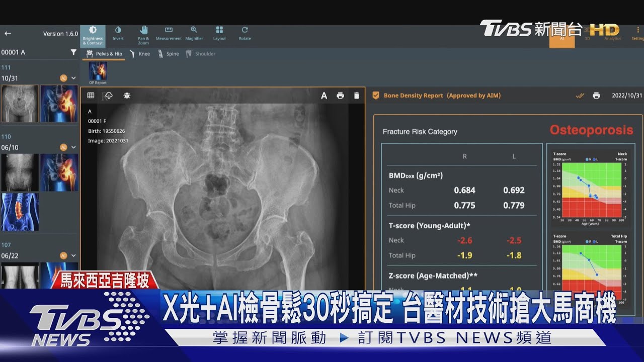The height and width of the screenshot is (362, 644).
Task: Click the left neck T-score -2.5
Action: [x=514, y=240]
